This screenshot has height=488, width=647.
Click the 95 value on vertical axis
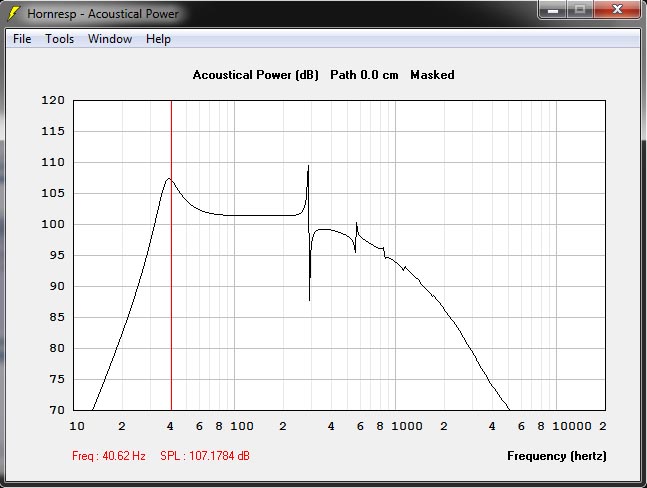[57, 255]
